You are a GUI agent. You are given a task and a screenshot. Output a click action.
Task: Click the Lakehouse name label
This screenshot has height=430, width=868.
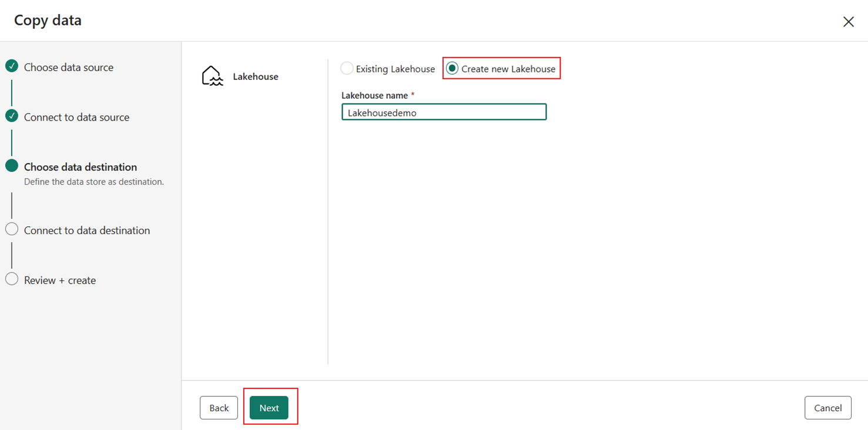(x=374, y=95)
